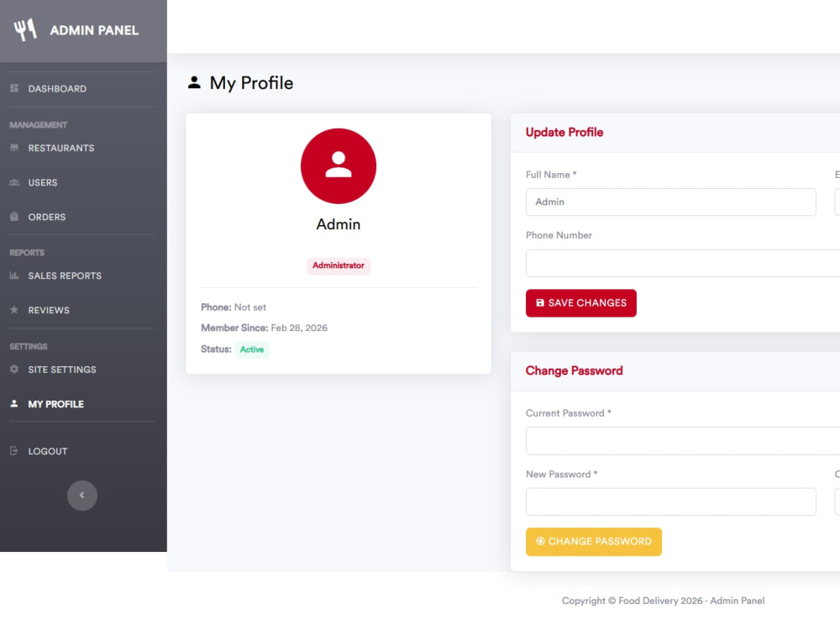Click the Admin name under the avatar
The width and height of the screenshot is (840, 630).
339,224
